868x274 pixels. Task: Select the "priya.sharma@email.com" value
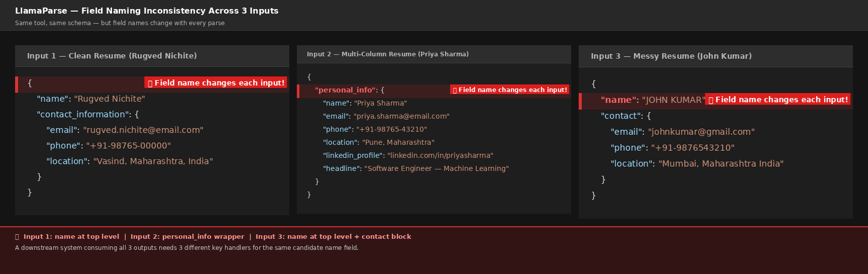(401, 116)
